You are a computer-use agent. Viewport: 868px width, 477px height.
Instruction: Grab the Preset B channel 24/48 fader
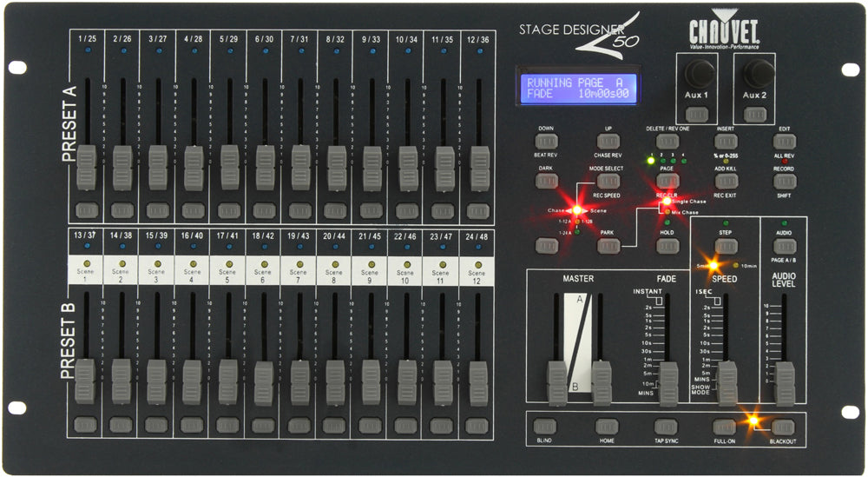coord(478,383)
